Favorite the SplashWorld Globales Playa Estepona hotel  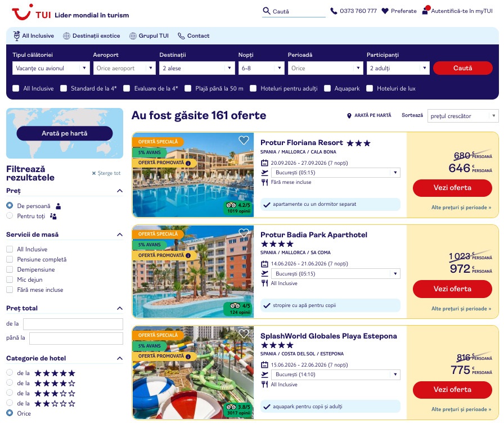244,333
